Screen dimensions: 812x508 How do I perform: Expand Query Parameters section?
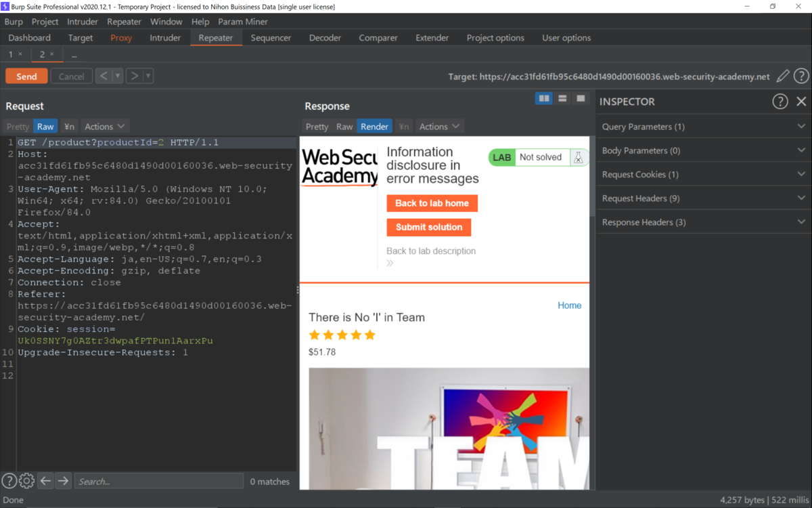click(704, 127)
